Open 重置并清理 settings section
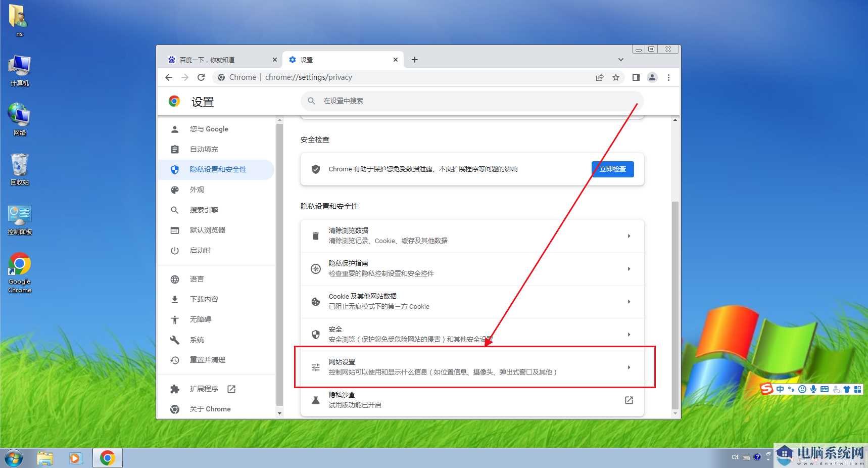 coord(216,360)
